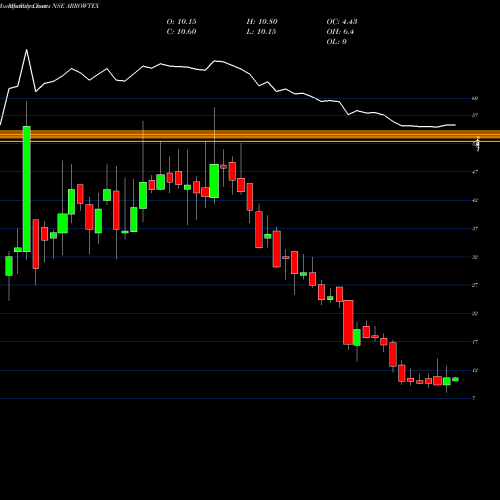Select the OC: 4.43 reading
The height and width of the screenshot is (500, 500).
tap(342, 22)
